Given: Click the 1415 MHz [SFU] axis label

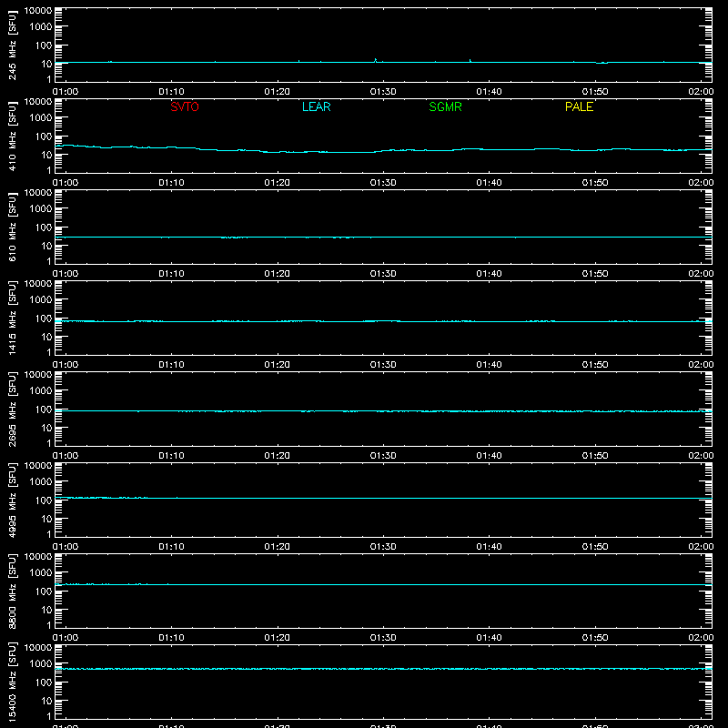Looking at the screenshot, I should coord(12,318).
